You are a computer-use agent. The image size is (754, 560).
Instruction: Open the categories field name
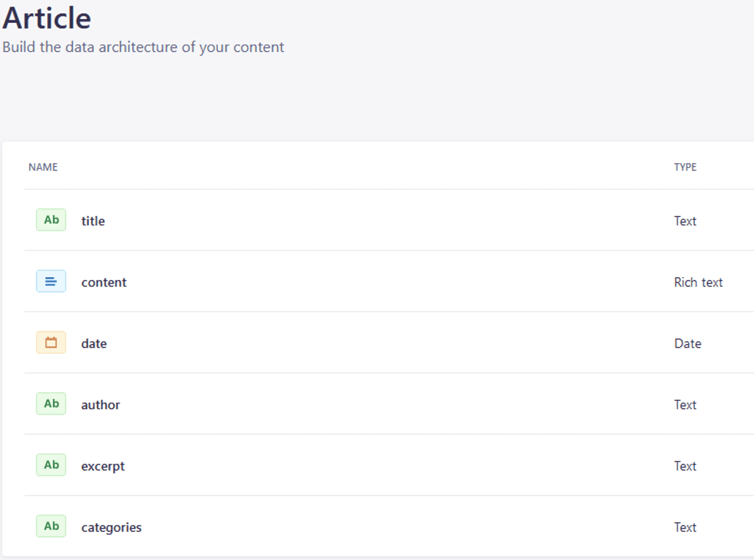click(111, 527)
